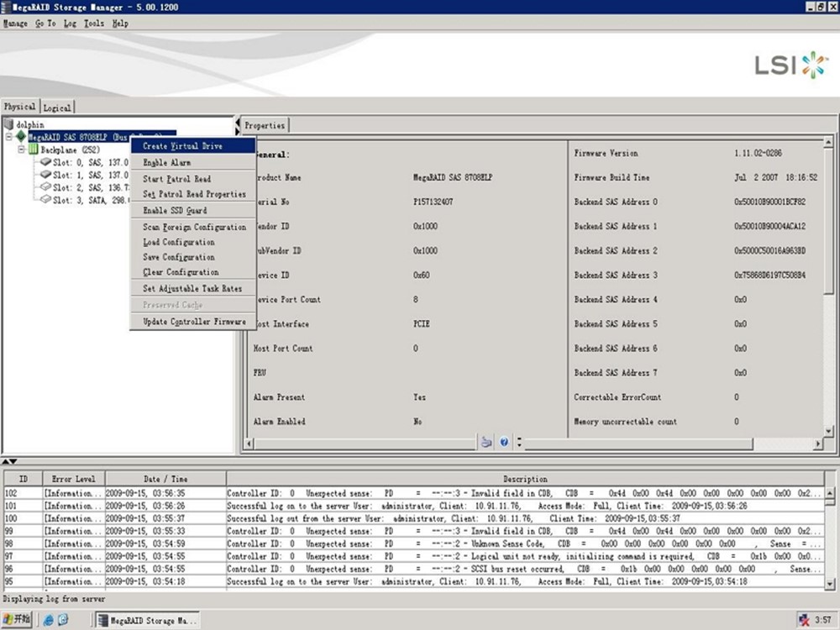Collapse the Backplane tree node
The width and height of the screenshot is (840, 630).
[x=22, y=149]
